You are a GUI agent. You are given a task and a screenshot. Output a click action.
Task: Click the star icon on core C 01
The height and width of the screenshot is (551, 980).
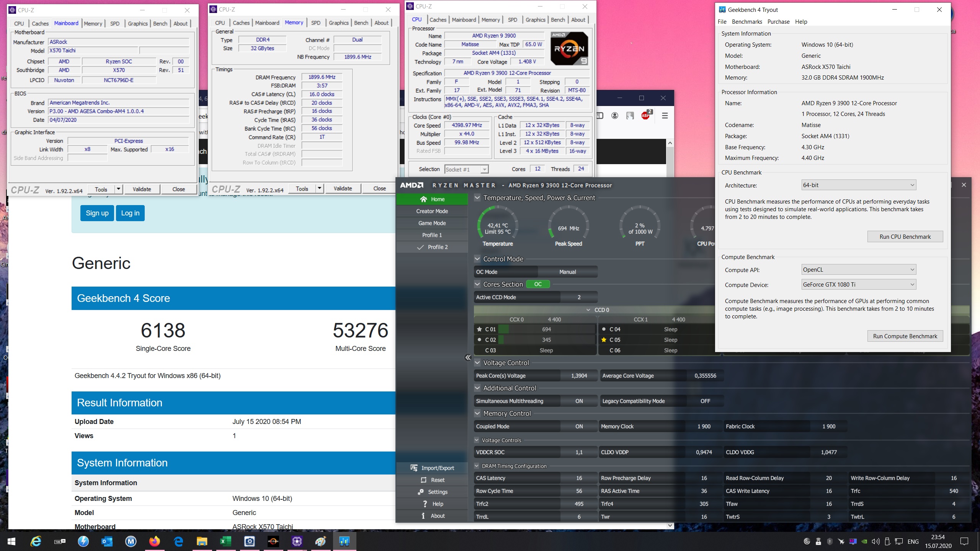[479, 329]
